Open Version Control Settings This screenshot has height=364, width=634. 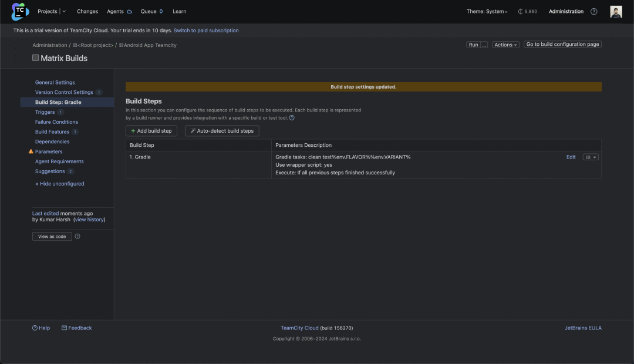point(64,92)
